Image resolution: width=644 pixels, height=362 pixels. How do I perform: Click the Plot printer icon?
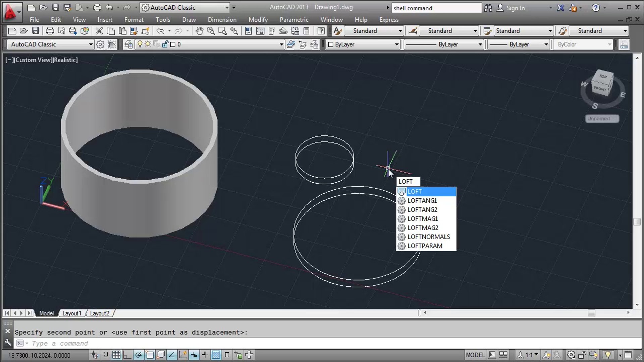click(50, 31)
